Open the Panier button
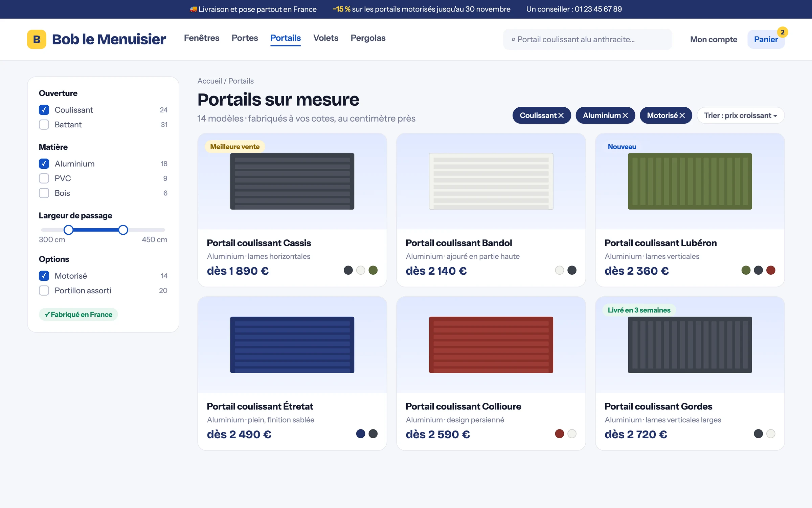812x508 pixels. pos(766,39)
